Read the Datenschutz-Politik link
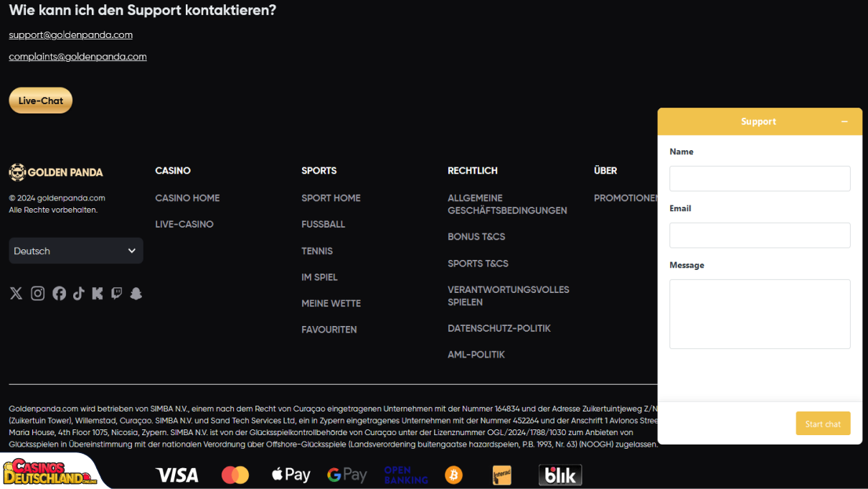The width and height of the screenshot is (868, 489). click(x=499, y=328)
